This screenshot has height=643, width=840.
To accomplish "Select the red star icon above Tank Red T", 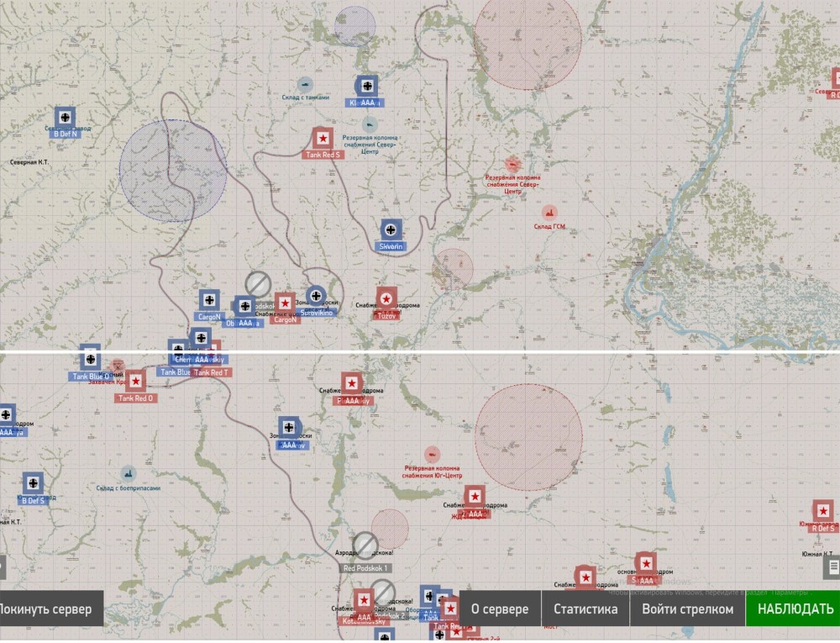I will click(x=213, y=350).
